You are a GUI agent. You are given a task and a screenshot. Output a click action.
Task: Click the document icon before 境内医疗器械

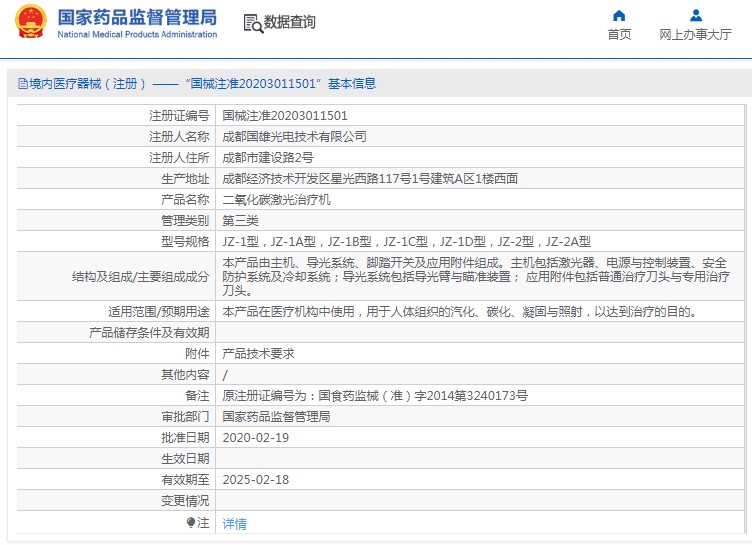tap(23, 84)
